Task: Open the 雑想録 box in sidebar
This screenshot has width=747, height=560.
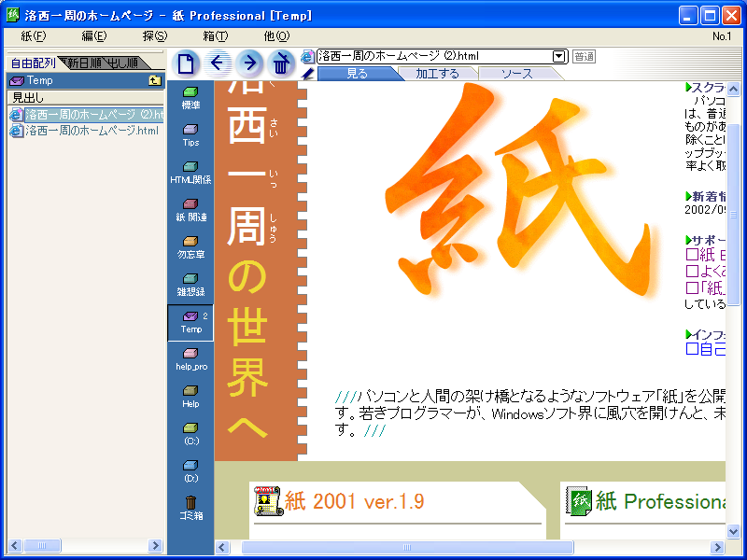Action: 190,284
